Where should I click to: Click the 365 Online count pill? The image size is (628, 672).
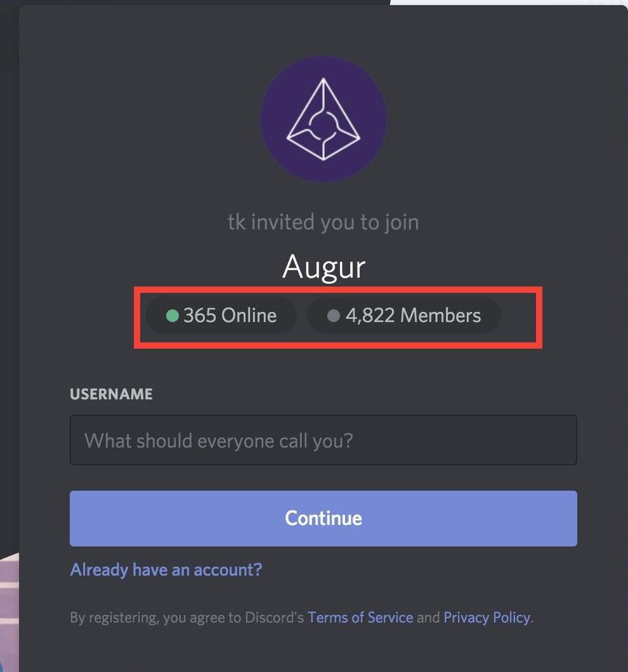pos(221,316)
